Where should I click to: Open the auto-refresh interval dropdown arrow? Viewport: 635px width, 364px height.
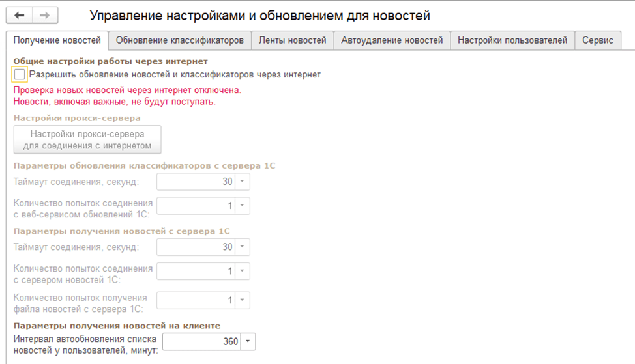[249, 342]
